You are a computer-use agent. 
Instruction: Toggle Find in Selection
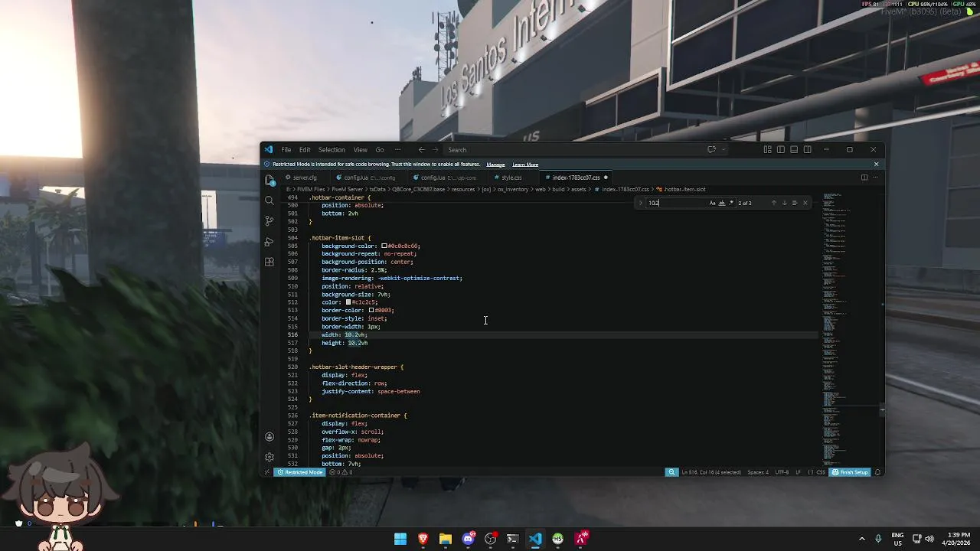(795, 203)
